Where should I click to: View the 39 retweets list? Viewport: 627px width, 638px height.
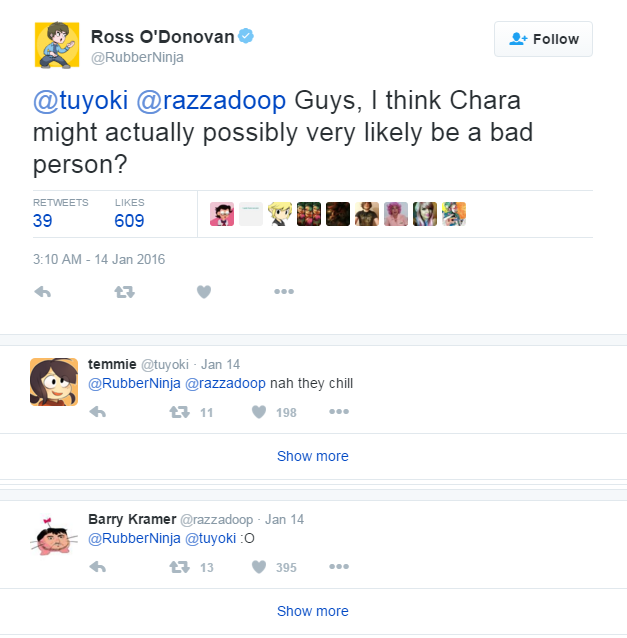tap(43, 221)
